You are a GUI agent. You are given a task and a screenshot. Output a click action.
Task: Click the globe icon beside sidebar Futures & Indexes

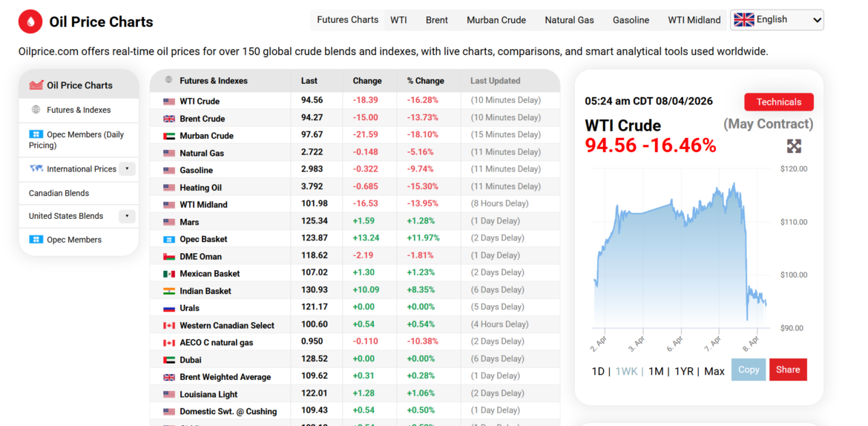(x=36, y=110)
